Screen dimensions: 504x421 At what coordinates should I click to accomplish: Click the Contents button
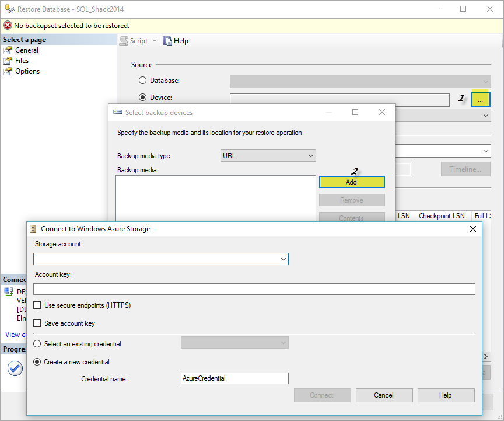pos(352,217)
